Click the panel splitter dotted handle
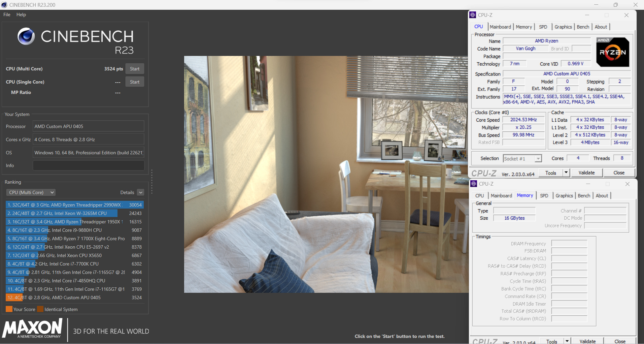 [x=152, y=182]
